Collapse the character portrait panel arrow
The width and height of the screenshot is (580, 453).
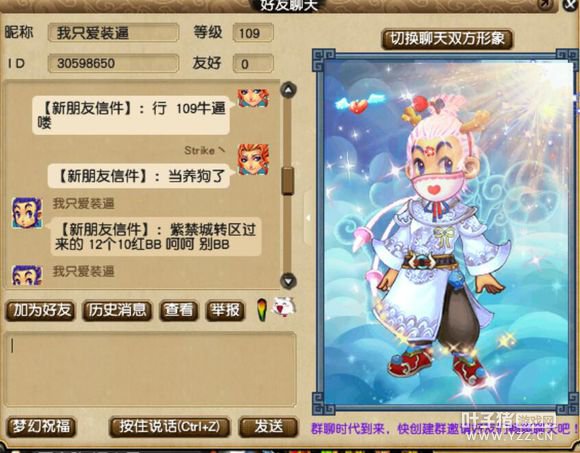pos(307,218)
